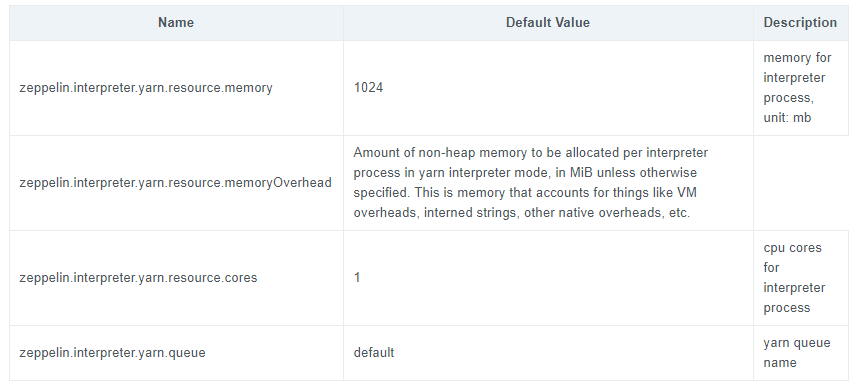861x392 pixels.
Task: Click the queue value 'default'
Action: click(373, 352)
